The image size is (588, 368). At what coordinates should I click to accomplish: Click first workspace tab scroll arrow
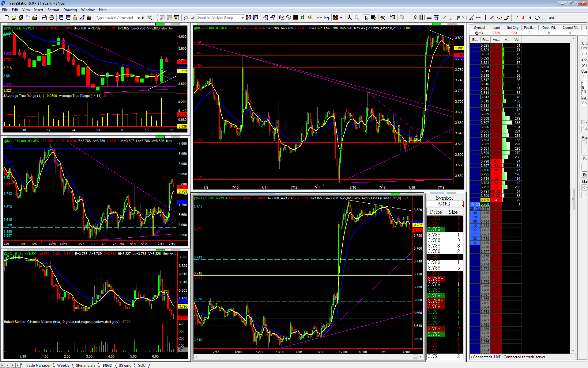click(2, 365)
